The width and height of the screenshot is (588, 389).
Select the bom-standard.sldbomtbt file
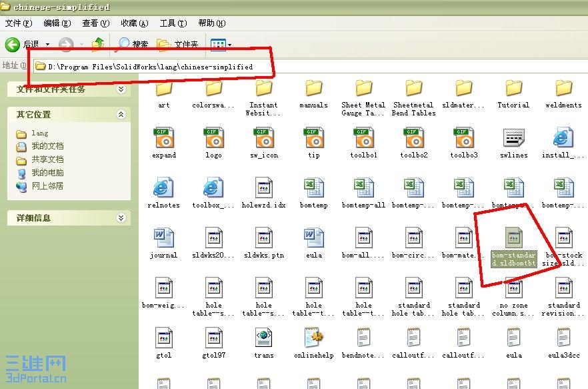pos(514,247)
